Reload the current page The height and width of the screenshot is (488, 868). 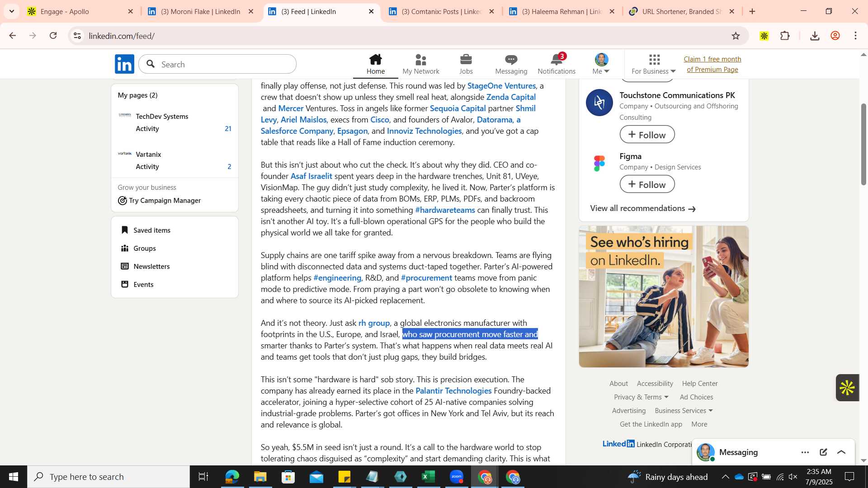pos(53,36)
